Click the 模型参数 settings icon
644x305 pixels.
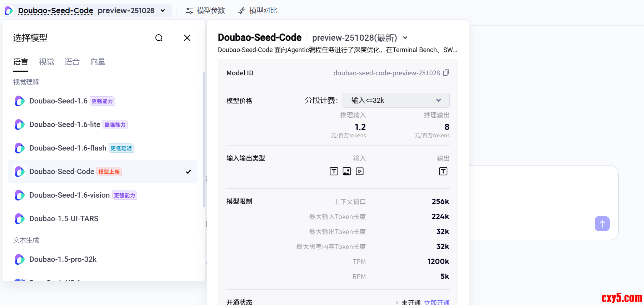[x=189, y=11]
